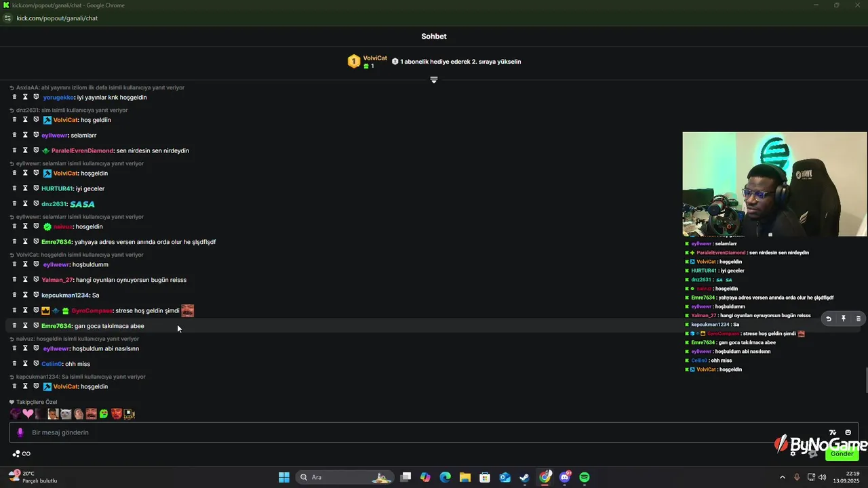Timeout kepcukman1234 via hourglass icon
The image size is (868, 488).
(x=25, y=295)
